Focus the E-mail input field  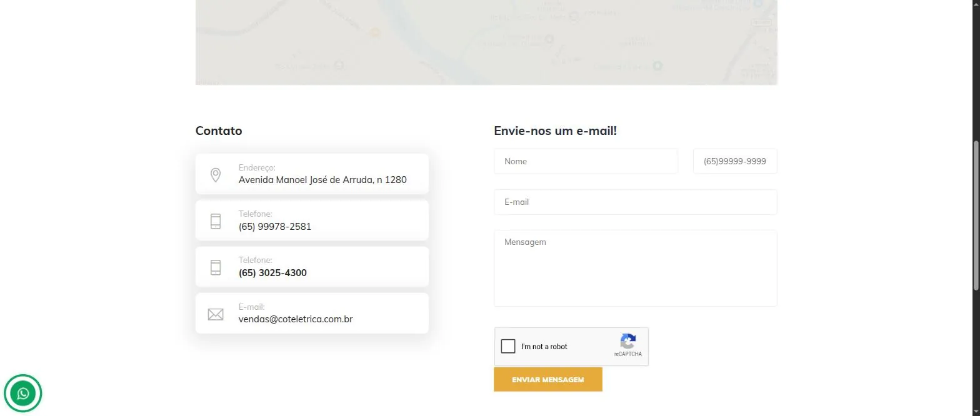tap(636, 202)
